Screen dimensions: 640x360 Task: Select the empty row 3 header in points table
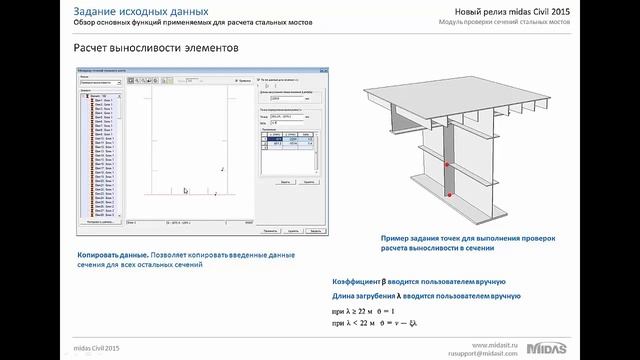click(264, 147)
